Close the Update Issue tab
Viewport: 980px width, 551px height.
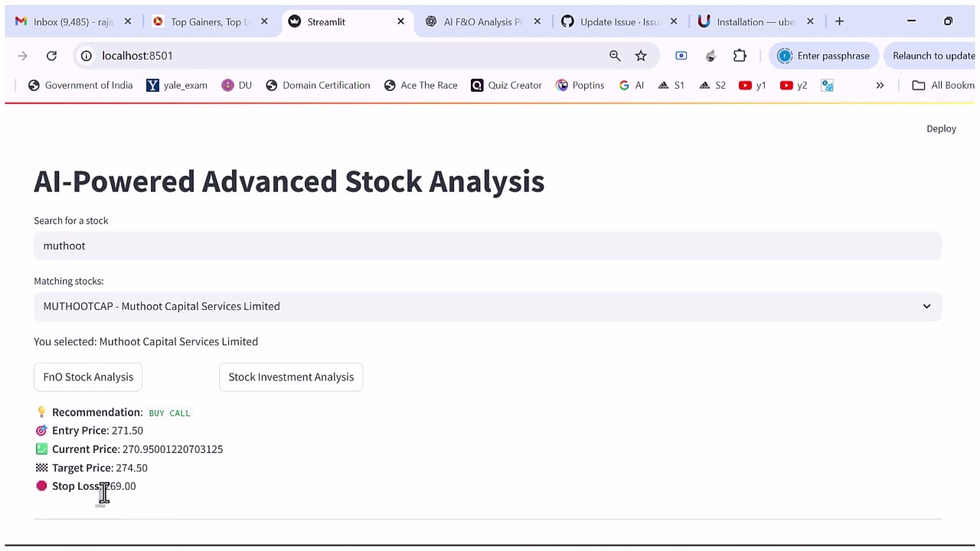click(674, 21)
